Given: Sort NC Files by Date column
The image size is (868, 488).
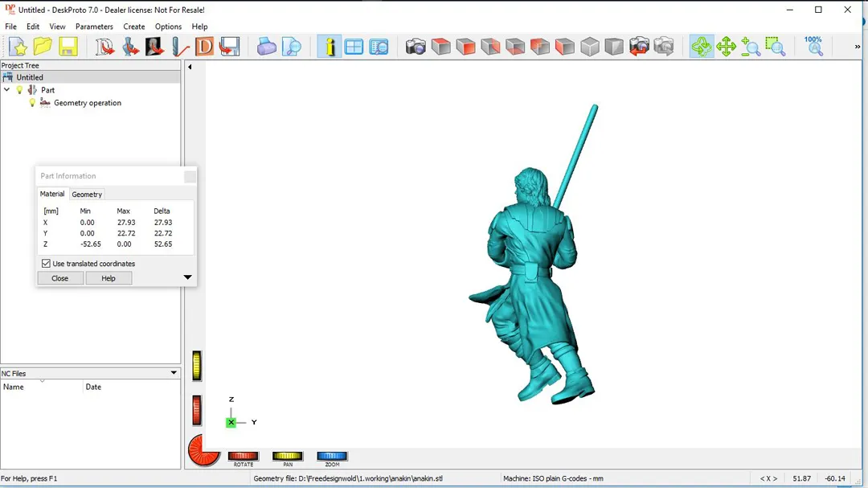Looking at the screenshot, I should (x=132, y=387).
